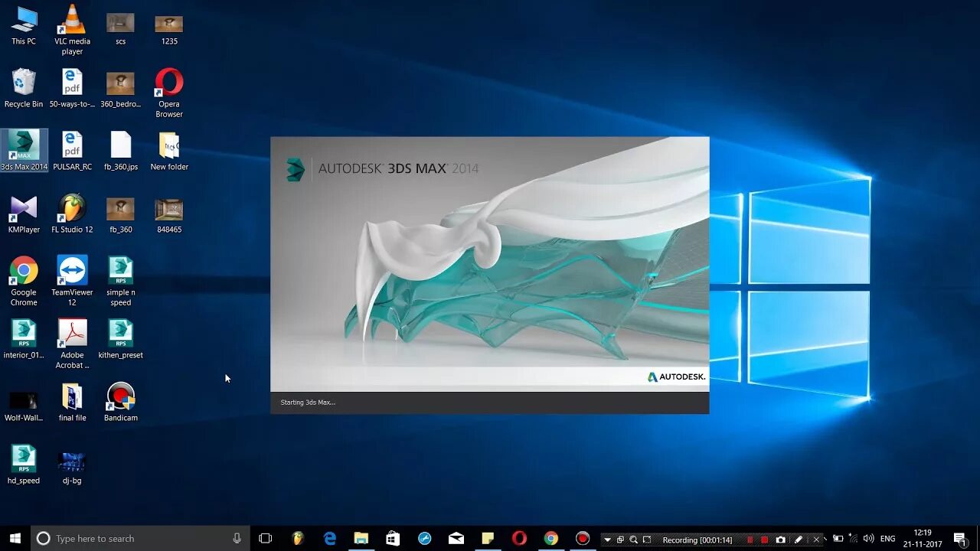
Task: Open Opera from the taskbar
Action: (x=519, y=538)
